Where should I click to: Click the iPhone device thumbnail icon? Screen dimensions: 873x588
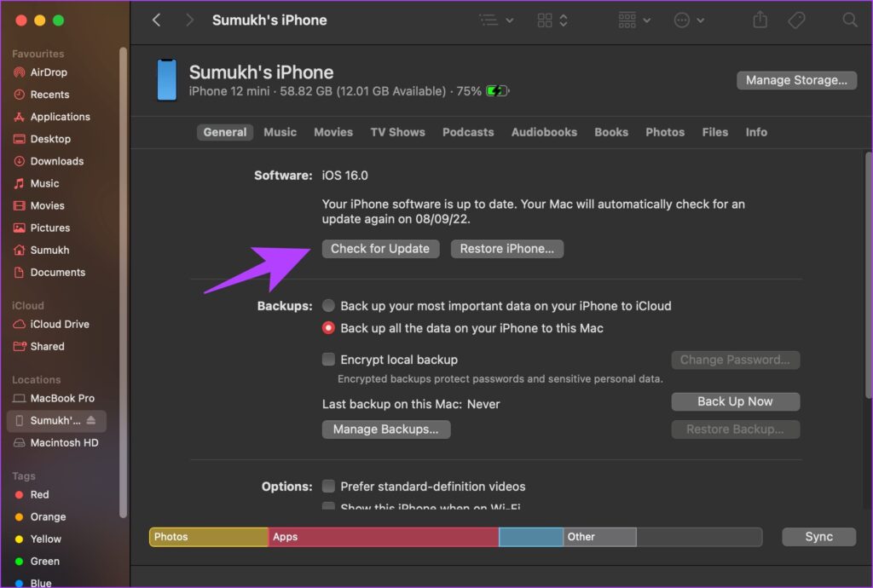click(x=165, y=80)
